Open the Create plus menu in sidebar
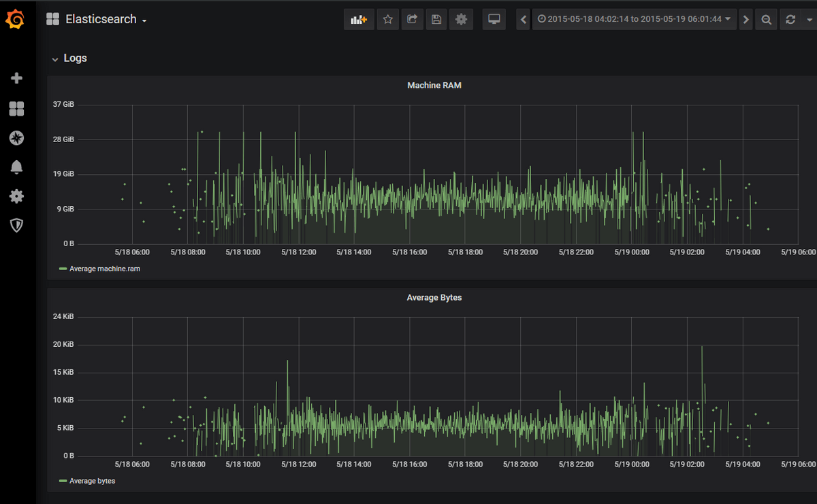The image size is (817, 504). tap(17, 78)
